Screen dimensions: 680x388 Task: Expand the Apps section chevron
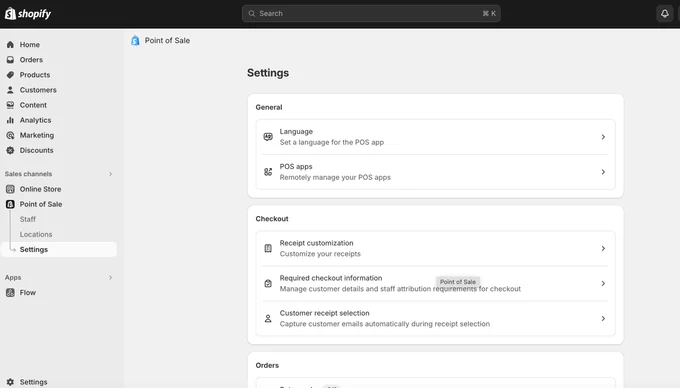coord(110,277)
